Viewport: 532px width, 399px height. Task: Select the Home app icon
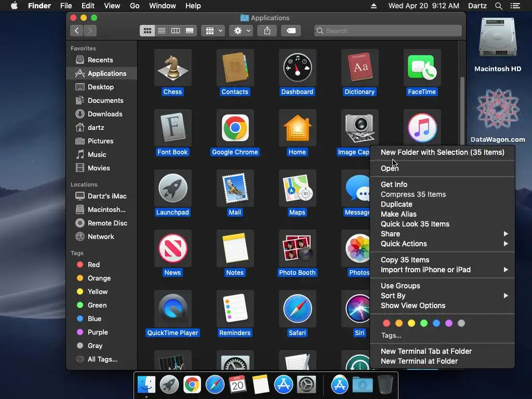point(297,128)
